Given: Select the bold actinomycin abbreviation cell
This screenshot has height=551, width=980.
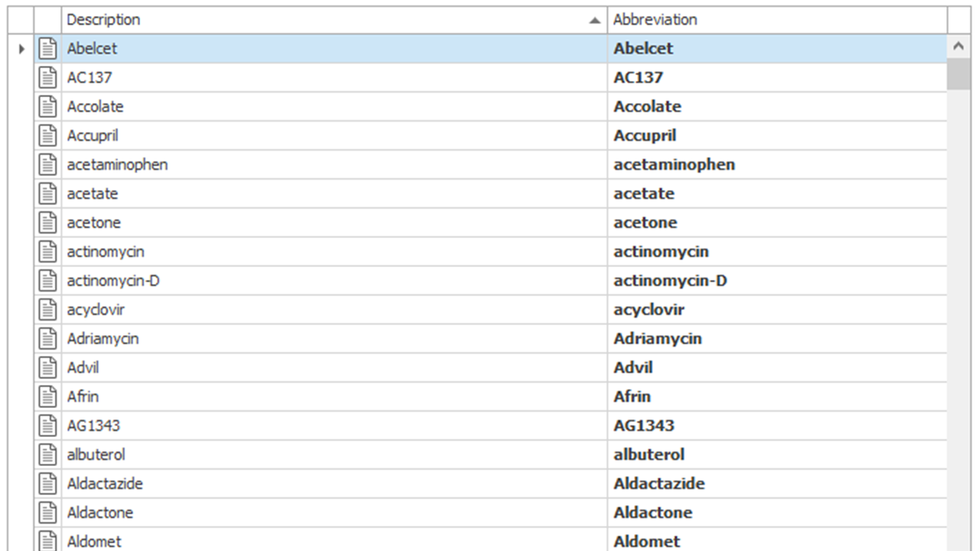Looking at the screenshot, I should [777, 252].
